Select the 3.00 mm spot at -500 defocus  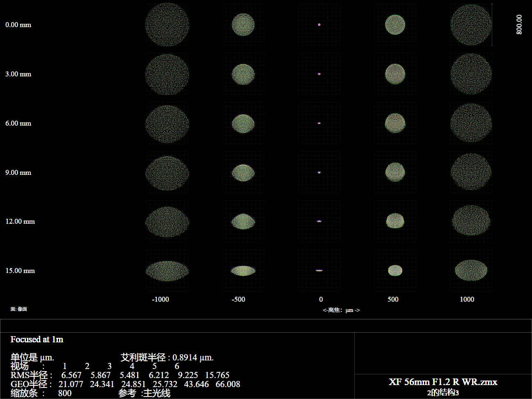point(243,74)
